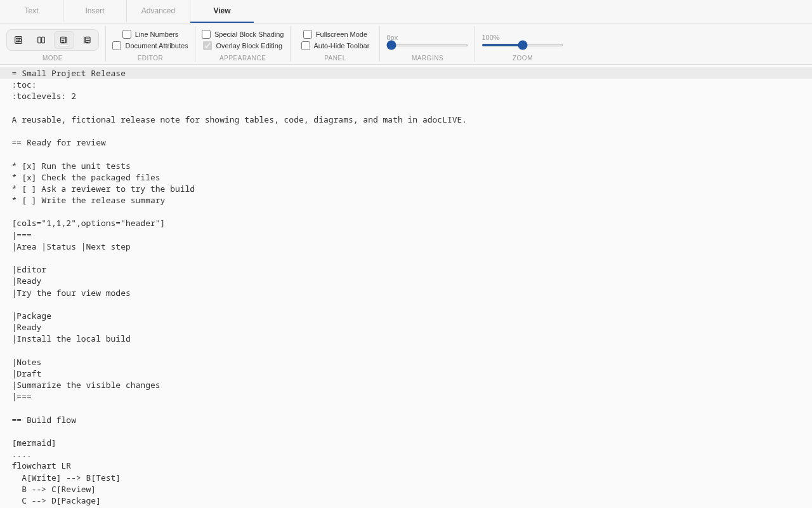
Task: Click '* [ ] Ask a reviewer to try the build'
Action: pos(103,189)
